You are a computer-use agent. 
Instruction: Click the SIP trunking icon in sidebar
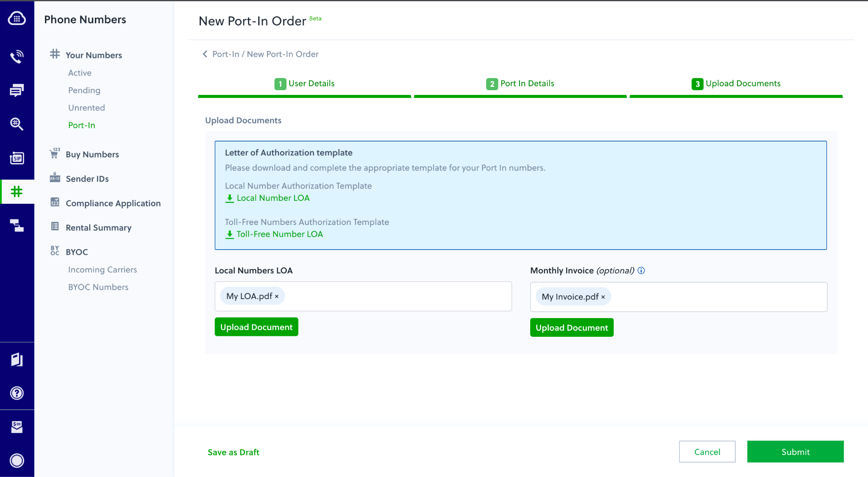(17, 158)
